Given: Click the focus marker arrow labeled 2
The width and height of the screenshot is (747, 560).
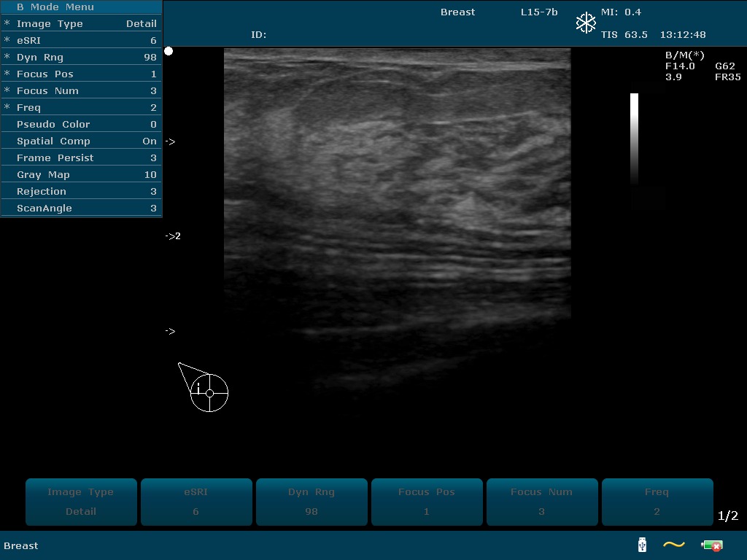Looking at the screenshot, I should 173,236.
